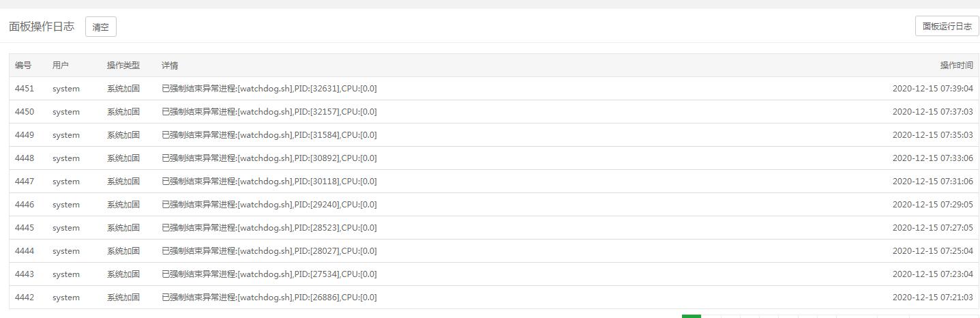Select the 操作时间 column header

tap(957, 66)
